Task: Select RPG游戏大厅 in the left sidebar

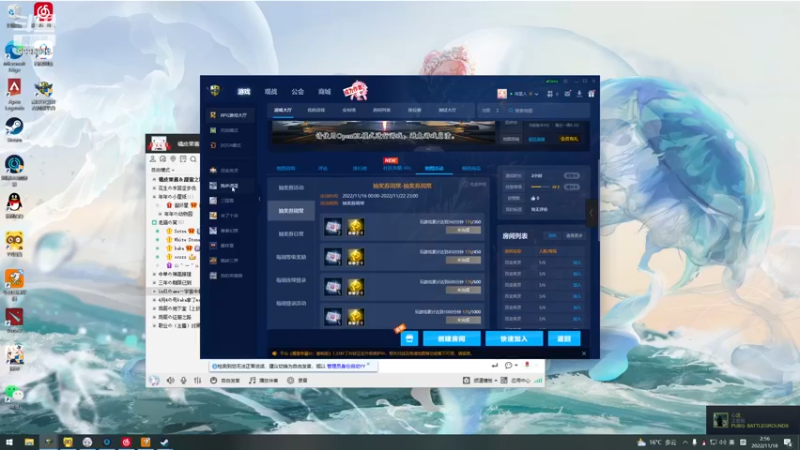Action: click(x=230, y=115)
